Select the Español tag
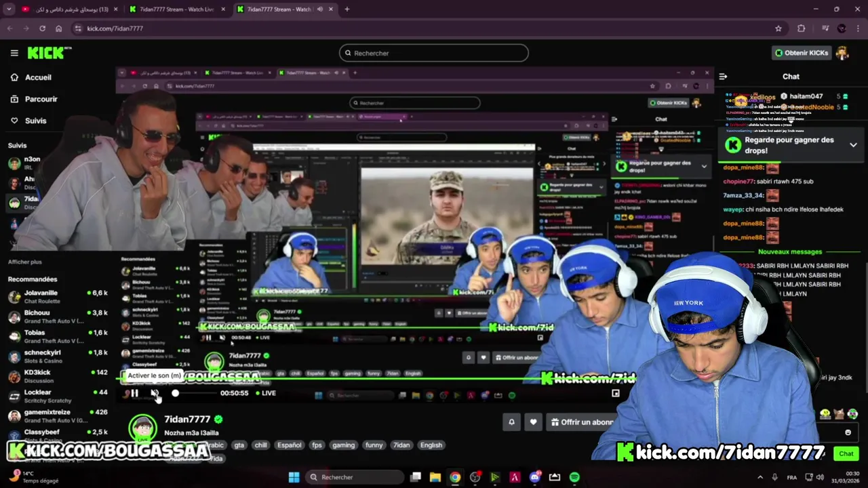The height and width of the screenshot is (488, 868). coord(290,445)
